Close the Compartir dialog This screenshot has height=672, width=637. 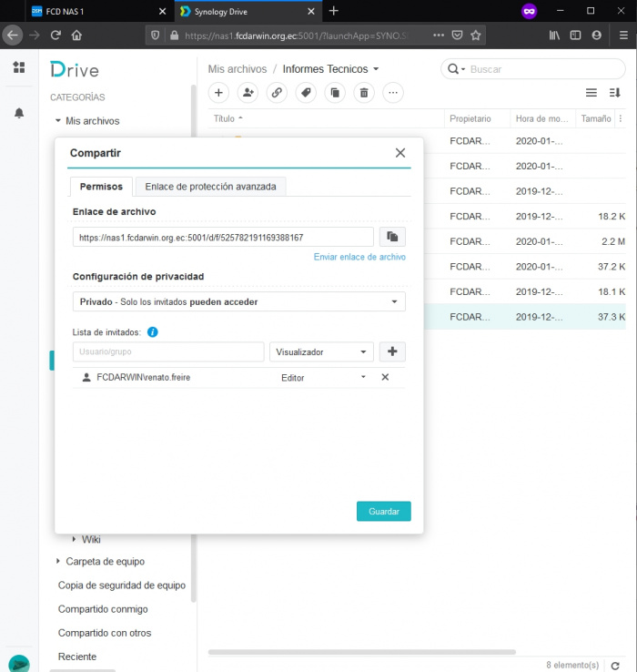(x=400, y=153)
